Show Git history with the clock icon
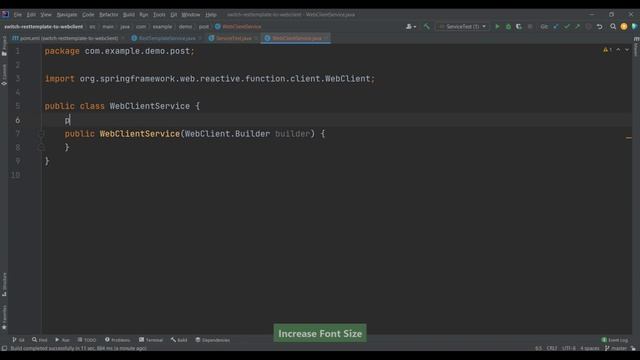Viewport: 640px width, 360px height. click(x=588, y=27)
